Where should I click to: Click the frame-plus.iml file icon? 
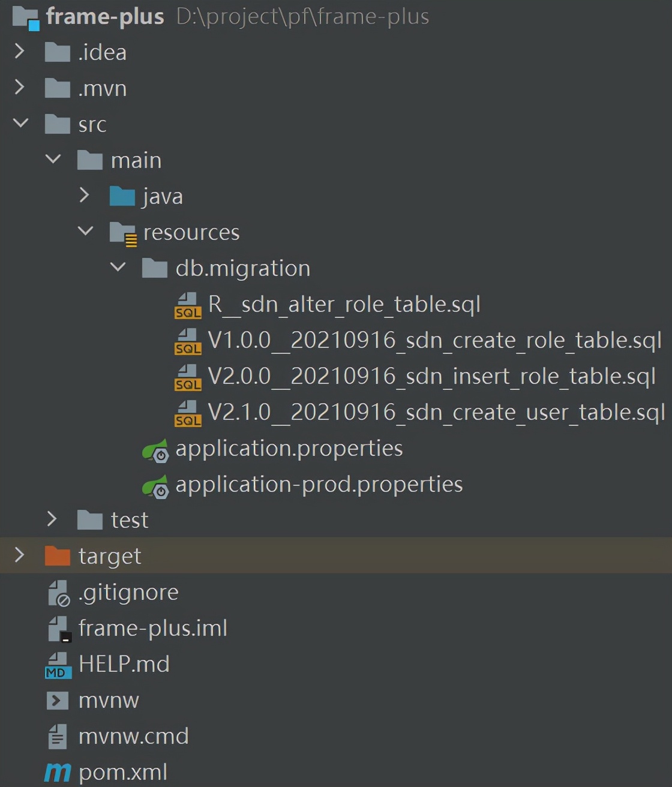pyautogui.click(x=58, y=629)
